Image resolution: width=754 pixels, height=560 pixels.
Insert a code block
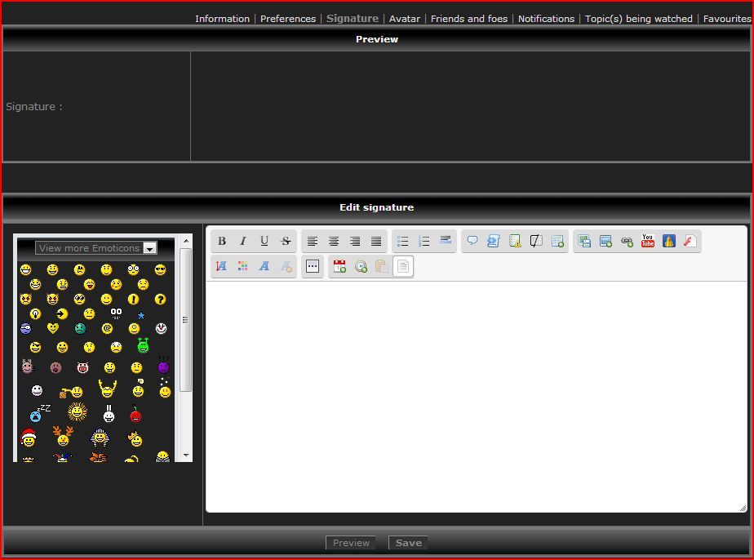coord(494,241)
